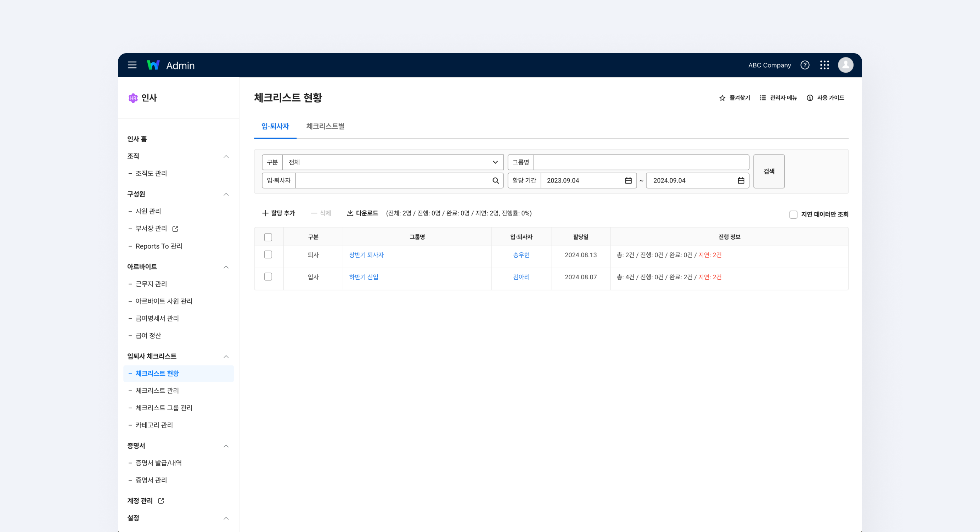980x532 pixels.
Task: Open the 구분 dropdown showing 전체
Action: pos(392,162)
